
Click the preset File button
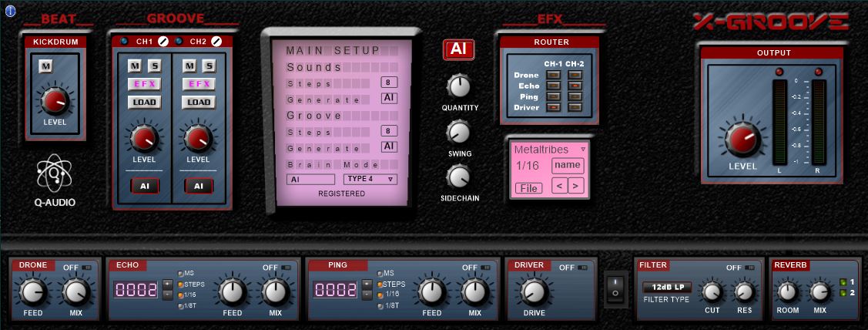tap(528, 189)
